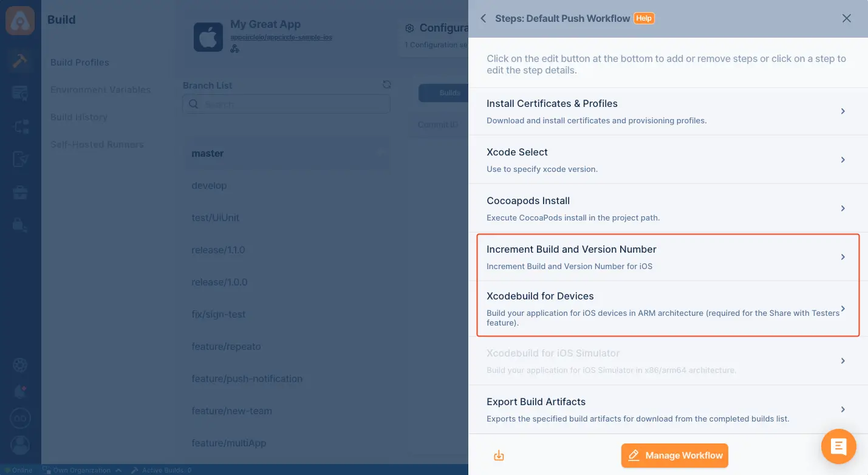The image size is (868, 475).
Task: Click the Online status indicator
Action: 18,470
